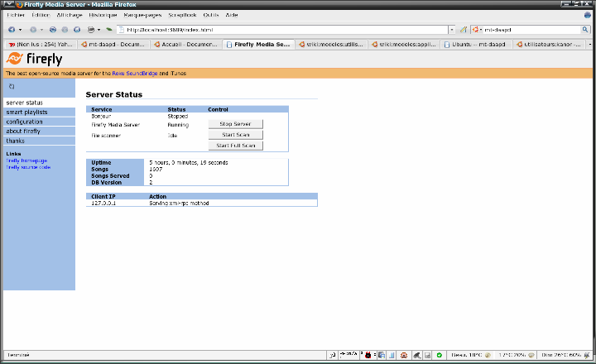
Task: Switch to the Ubuntu -- mt-daapd tab
Action: 476,45
